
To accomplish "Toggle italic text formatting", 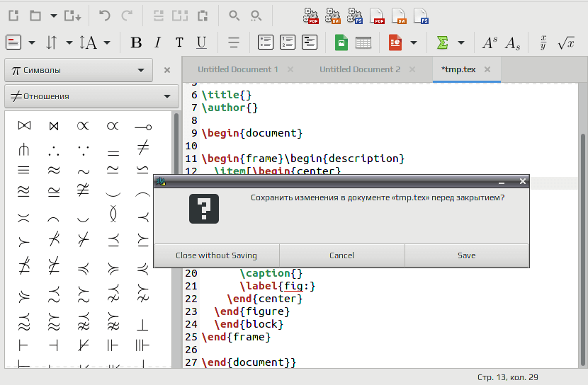I will point(158,42).
